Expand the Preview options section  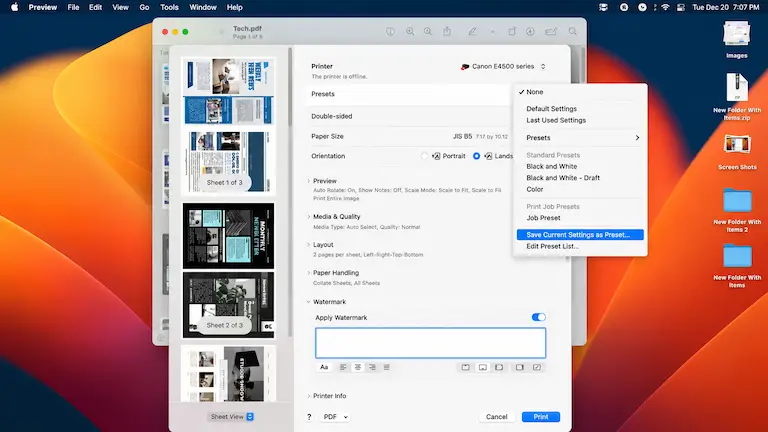tap(309, 181)
